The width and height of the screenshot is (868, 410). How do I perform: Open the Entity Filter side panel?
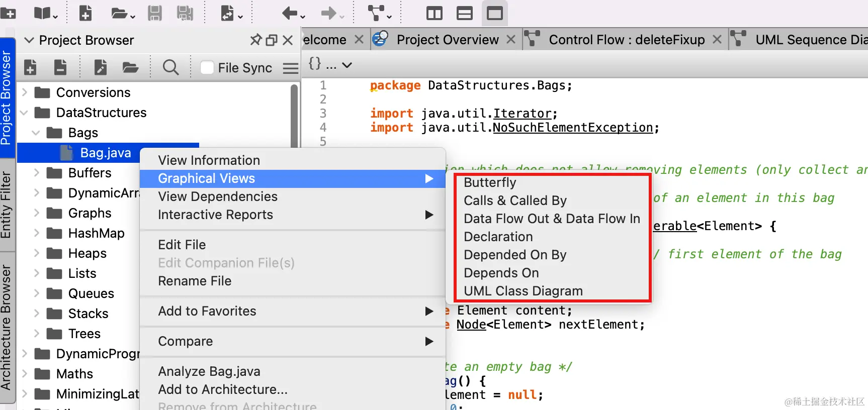point(6,204)
